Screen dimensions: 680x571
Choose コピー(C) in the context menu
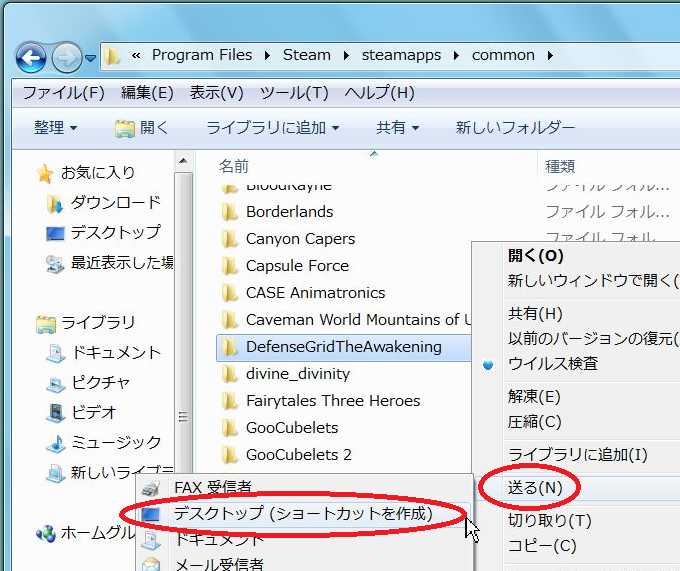click(542, 545)
